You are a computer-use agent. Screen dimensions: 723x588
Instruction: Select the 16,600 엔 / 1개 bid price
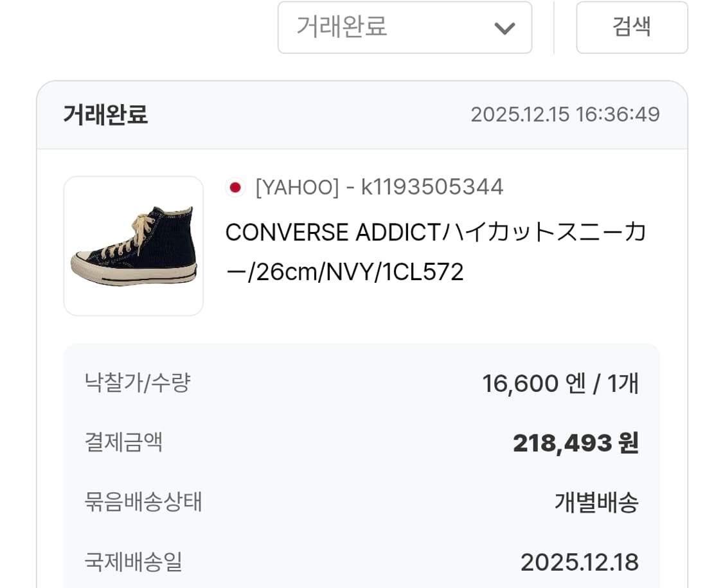tap(560, 384)
